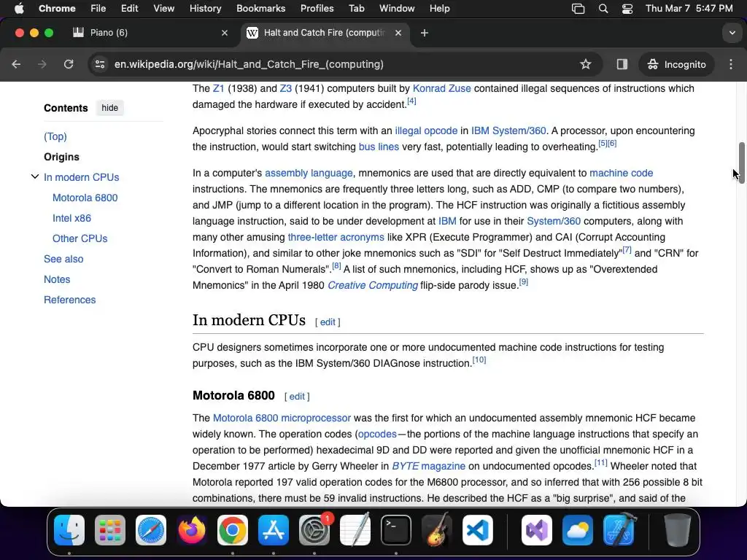
Task: Go to Intel x86 in contents
Action: point(71,218)
